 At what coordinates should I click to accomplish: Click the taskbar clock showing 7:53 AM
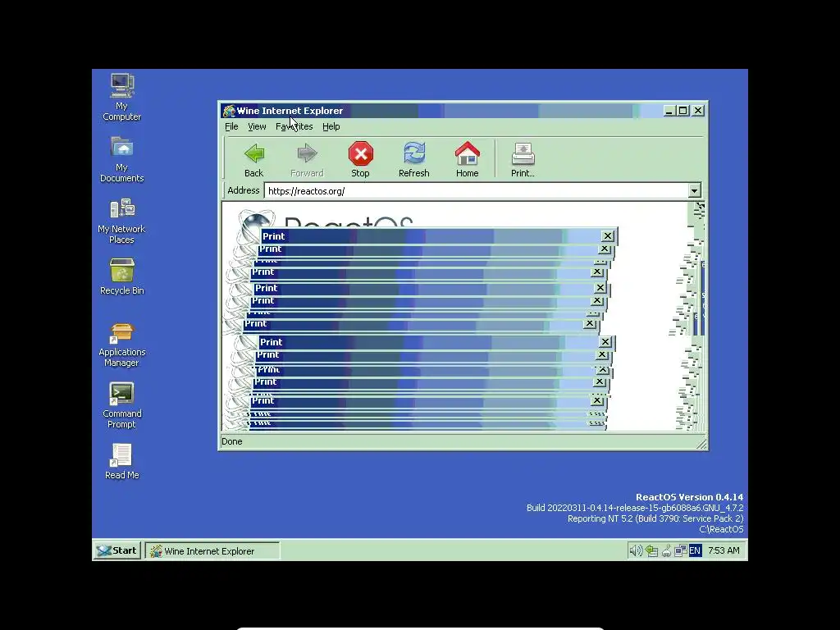click(724, 550)
